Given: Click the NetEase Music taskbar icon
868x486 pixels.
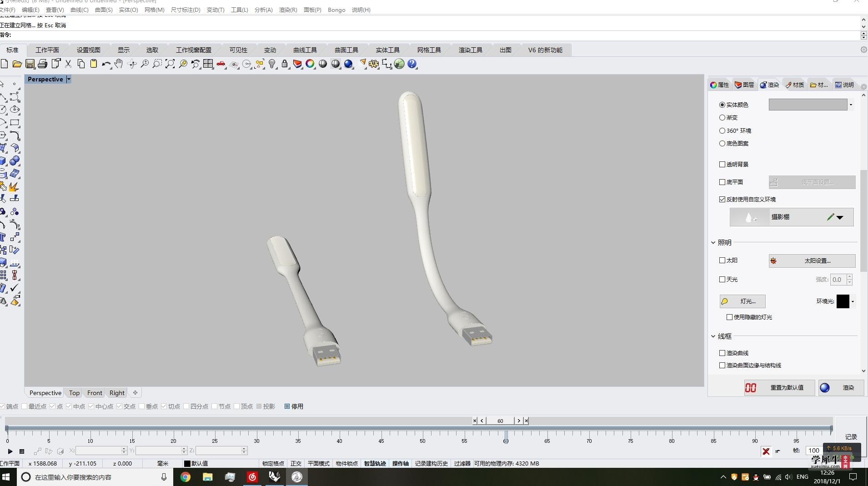Looking at the screenshot, I should (252, 477).
